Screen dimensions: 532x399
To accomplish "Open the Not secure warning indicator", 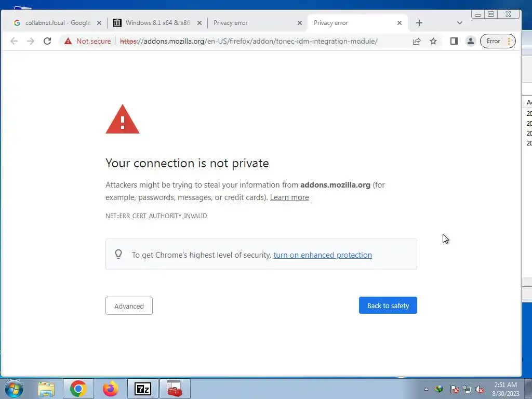I will click(87, 41).
